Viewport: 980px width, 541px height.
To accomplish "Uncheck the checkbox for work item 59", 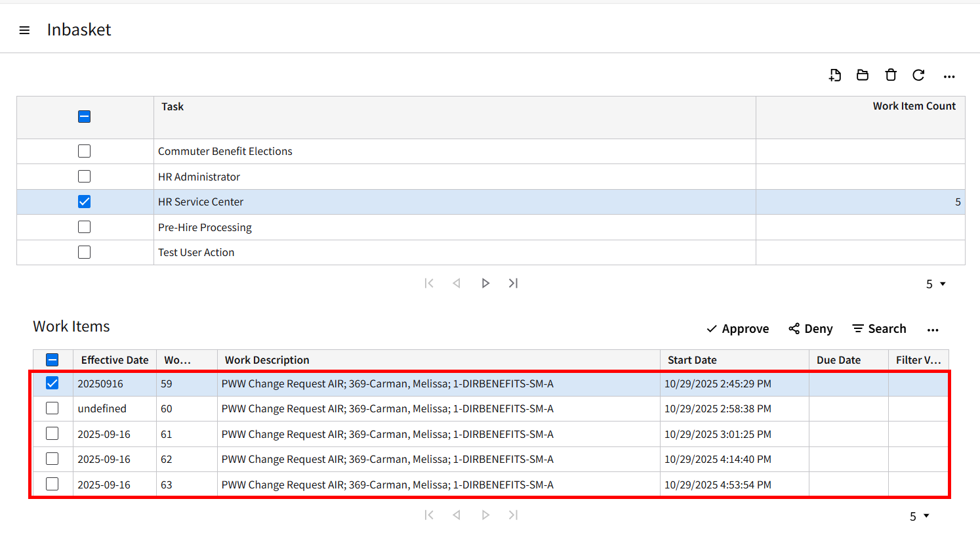I will click(x=52, y=383).
